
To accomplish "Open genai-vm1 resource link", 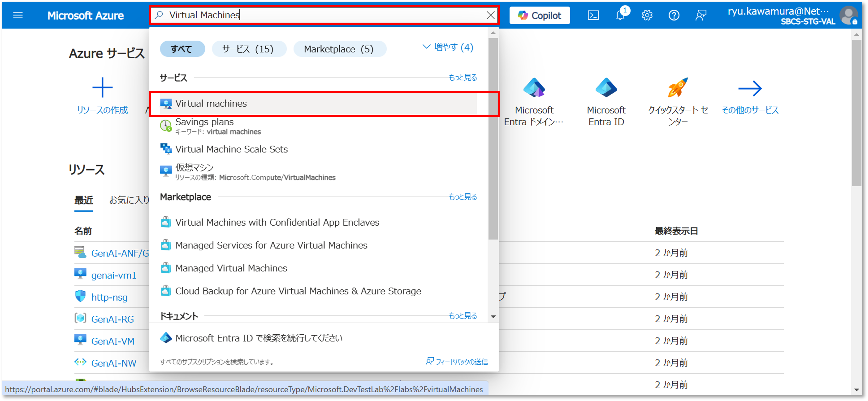I will pyautogui.click(x=114, y=275).
